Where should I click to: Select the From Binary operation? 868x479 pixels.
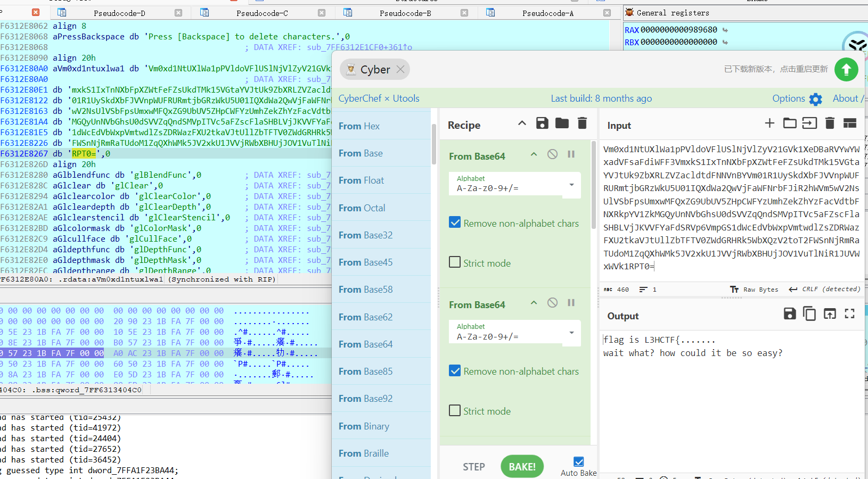click(x=381, y=426)
